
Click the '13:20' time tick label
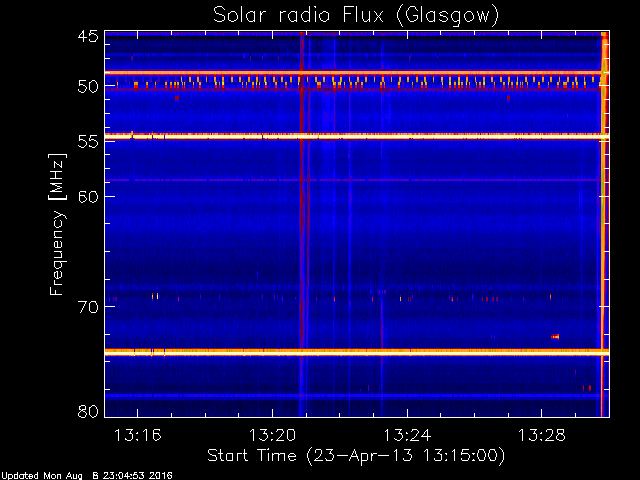pyautogui.click(x=272, y=436)
